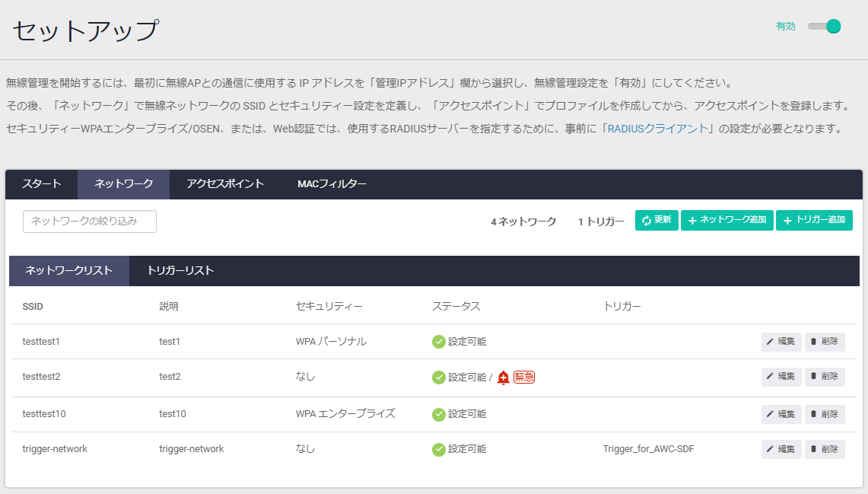Open the MACフィルター tab
Image resolution: width=868 pixels, height=494 pixels.
332,184
